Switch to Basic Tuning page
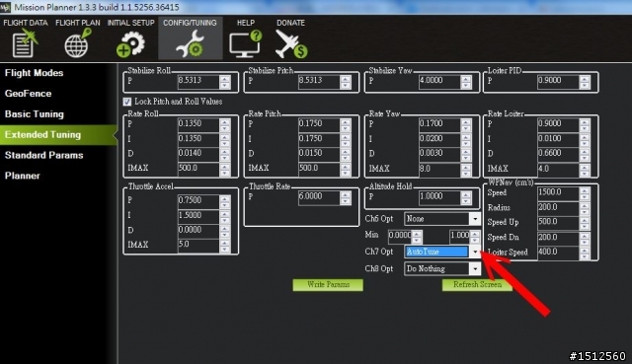This screenshot has height=364, width=632. pyautogui.click(x=35, y=114)
